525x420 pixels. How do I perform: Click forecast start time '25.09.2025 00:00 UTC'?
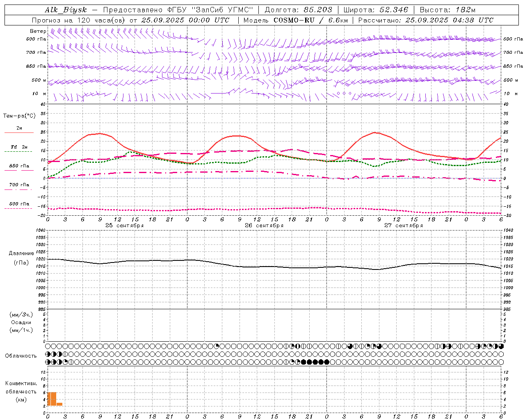185,20
